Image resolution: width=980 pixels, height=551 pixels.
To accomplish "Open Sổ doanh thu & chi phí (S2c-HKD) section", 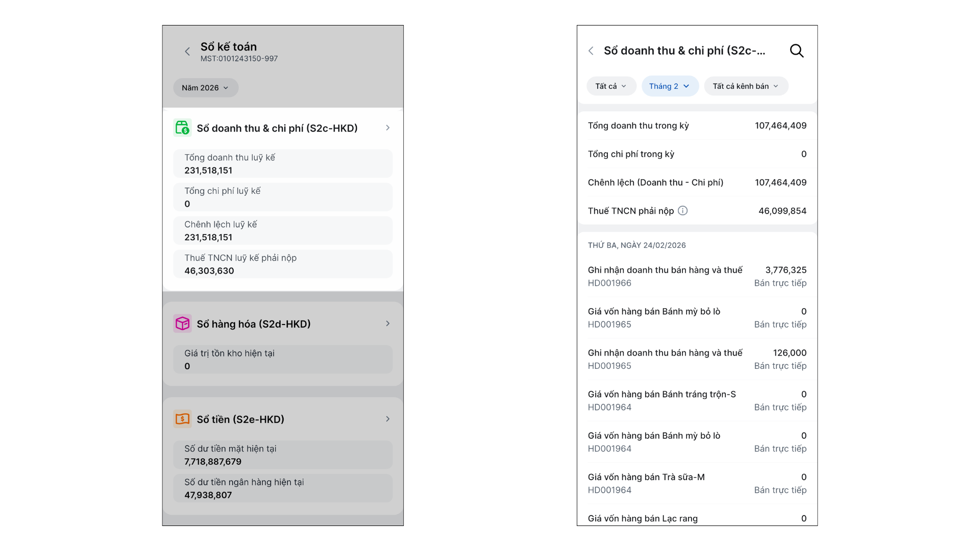I will tap(277, 128).
